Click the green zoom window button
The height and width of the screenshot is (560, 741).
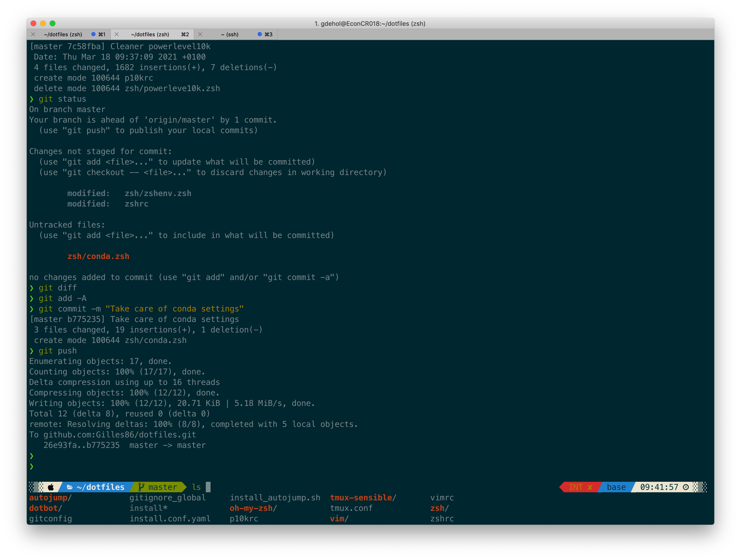[x=53, y=23]
